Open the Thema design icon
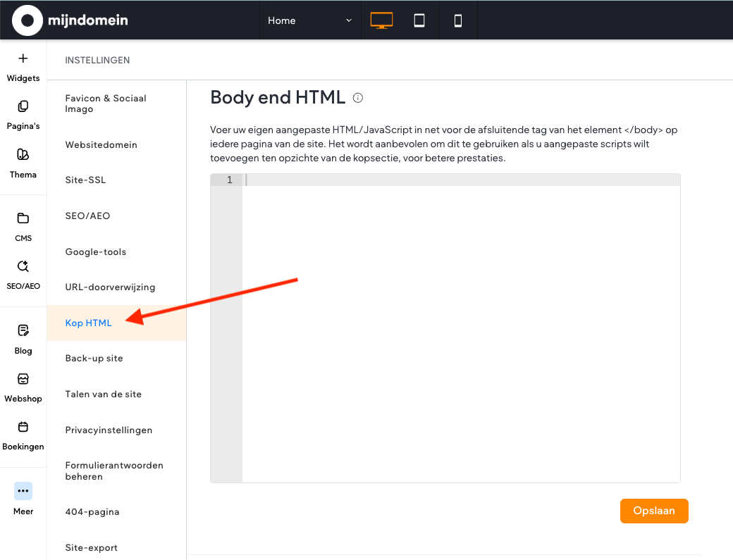733x560 pixels. pyautogui.click(x=23, y=155)
